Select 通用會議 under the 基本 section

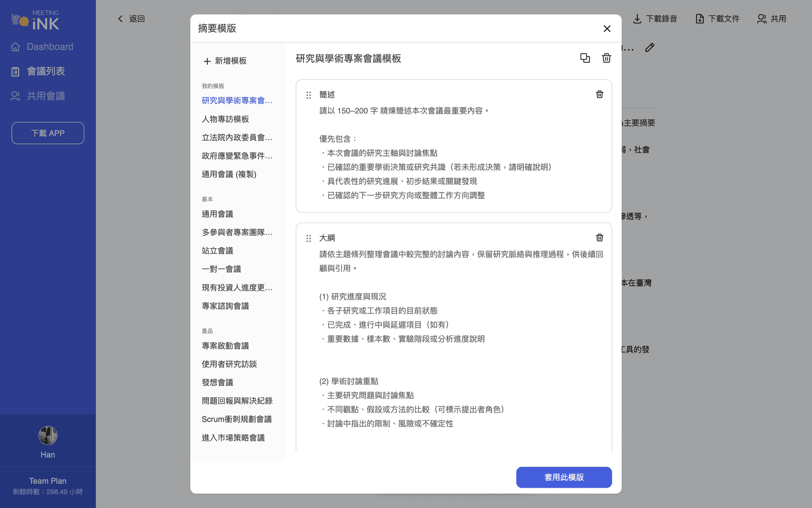tap(217, 214)
